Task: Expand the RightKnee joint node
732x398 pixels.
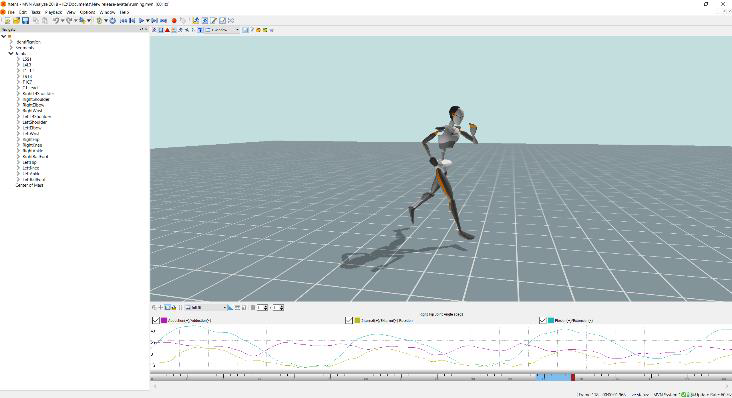Action: (x=18, y=145)
